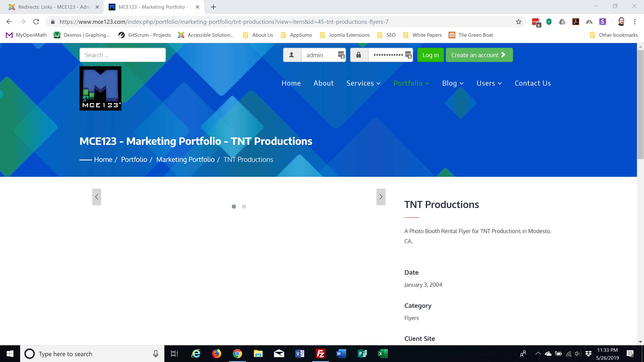Open a new browser tab

click(x=213, y=7)
